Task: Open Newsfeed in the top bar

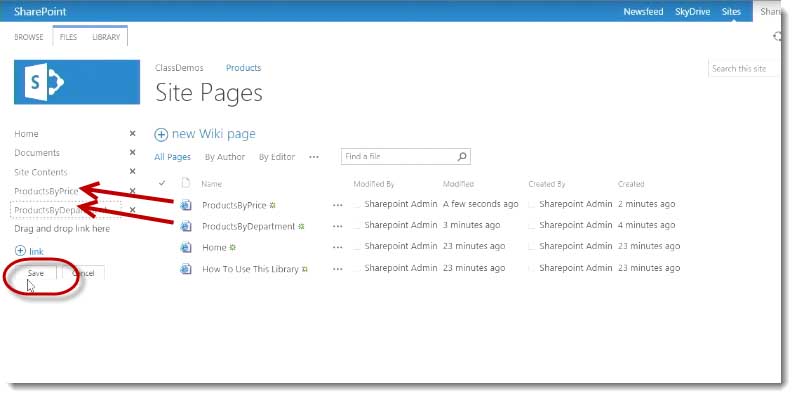Action: (643, 12)
